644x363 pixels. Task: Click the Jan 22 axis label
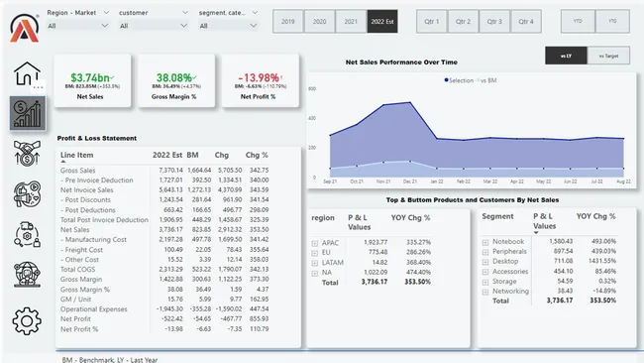pyautogui.click(x=436, y=181)
